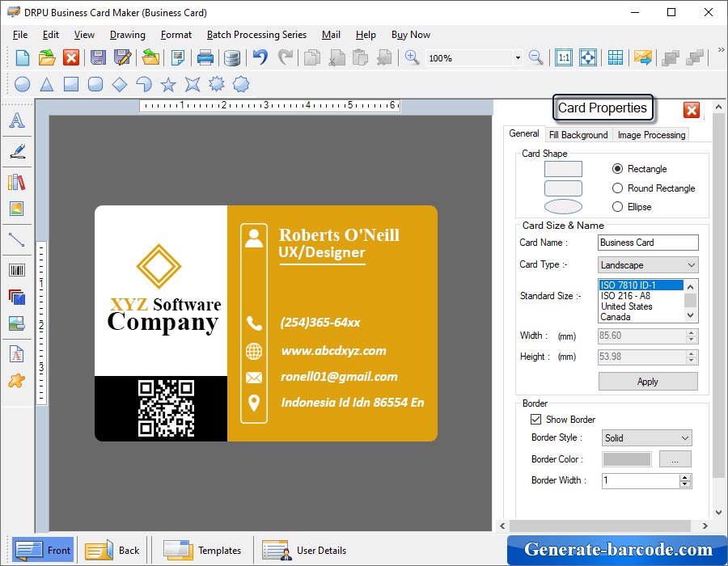Screen dimensions: 728x566
Task: Decrease Border Width with down arrow
Action: click(x=685, y=484)
